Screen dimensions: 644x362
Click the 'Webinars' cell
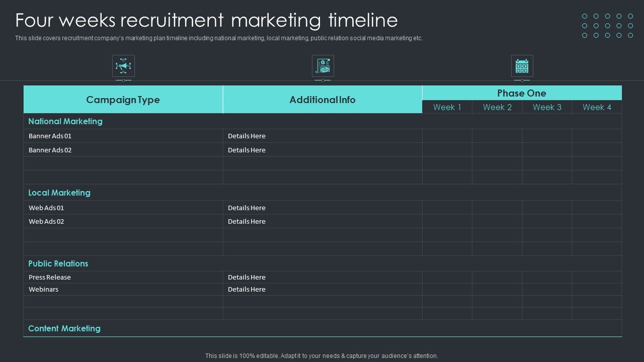point(123,289)
